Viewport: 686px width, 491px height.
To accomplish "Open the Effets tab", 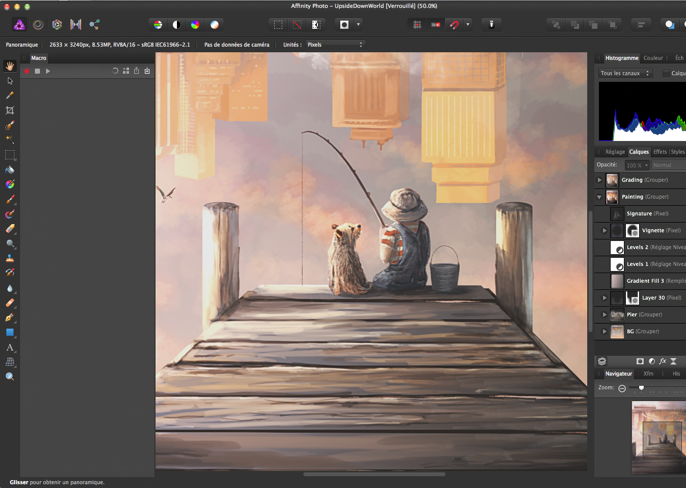I will (660, 152).
